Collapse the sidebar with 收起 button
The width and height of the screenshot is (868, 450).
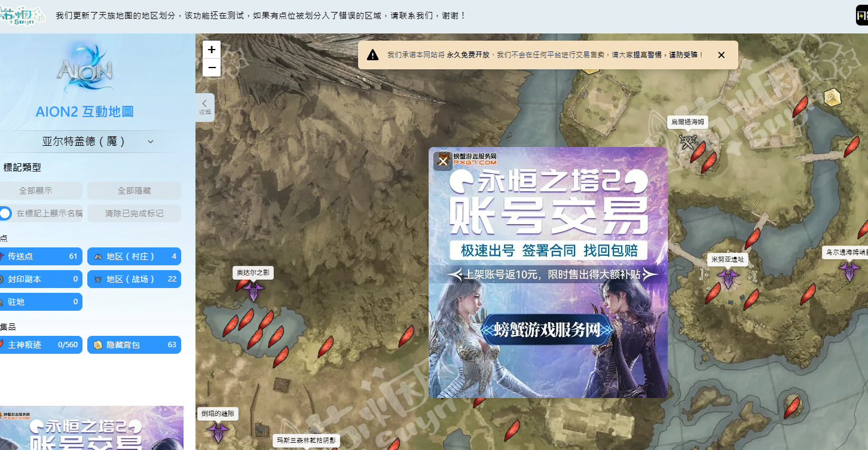coord(205,108)
